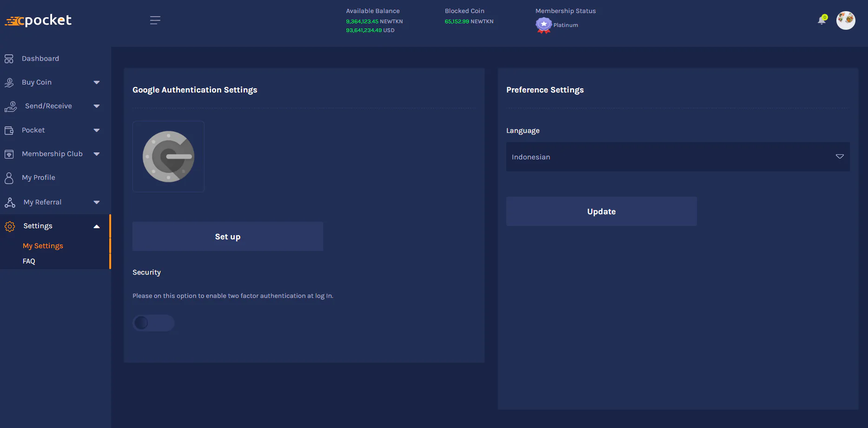This screenshot has height=428, width=868.
Task: Expand the Send/Receive submenu arrow
Action: coord(97,106)
